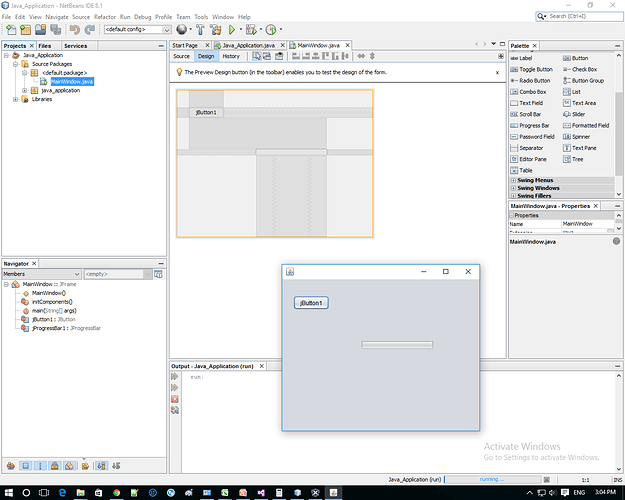Click the Build Project hammer icon
The image size is (625, 500).
[x=201, y=30]
